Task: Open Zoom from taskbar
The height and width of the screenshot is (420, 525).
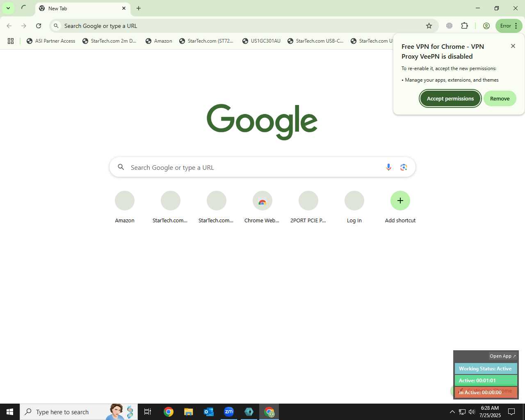Action: (229, 412)
